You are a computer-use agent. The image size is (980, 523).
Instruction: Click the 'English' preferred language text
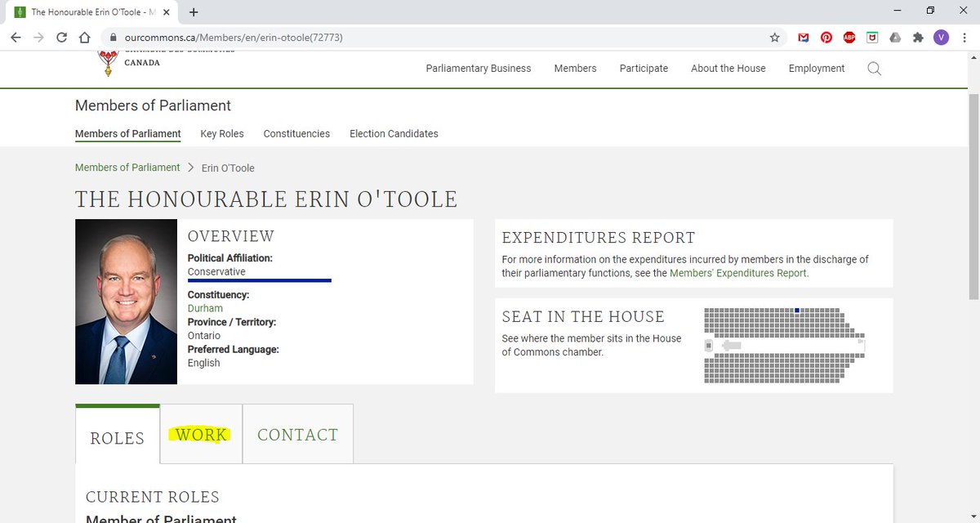click(204, 362)
